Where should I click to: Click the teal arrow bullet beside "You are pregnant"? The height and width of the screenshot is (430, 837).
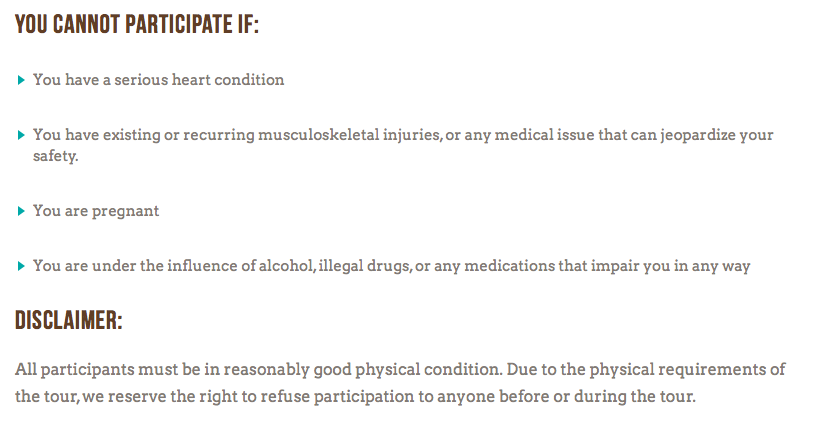[21, 211]
